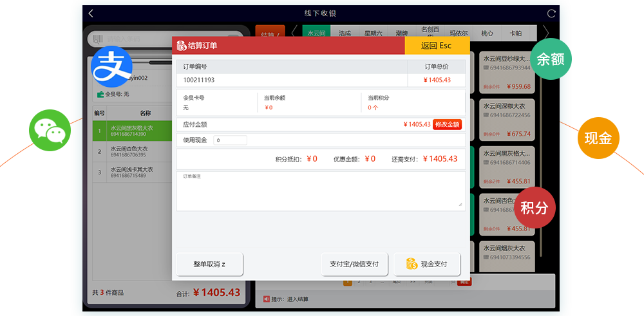644x316 pixels.
Task: Click the orange 现金 badge
Action: [x=598, y=138]
